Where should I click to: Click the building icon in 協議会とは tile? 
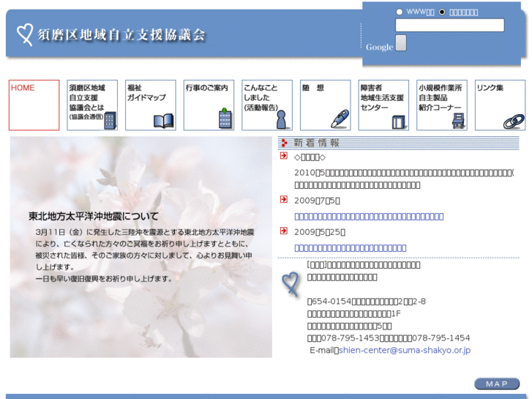click(110, 121)
